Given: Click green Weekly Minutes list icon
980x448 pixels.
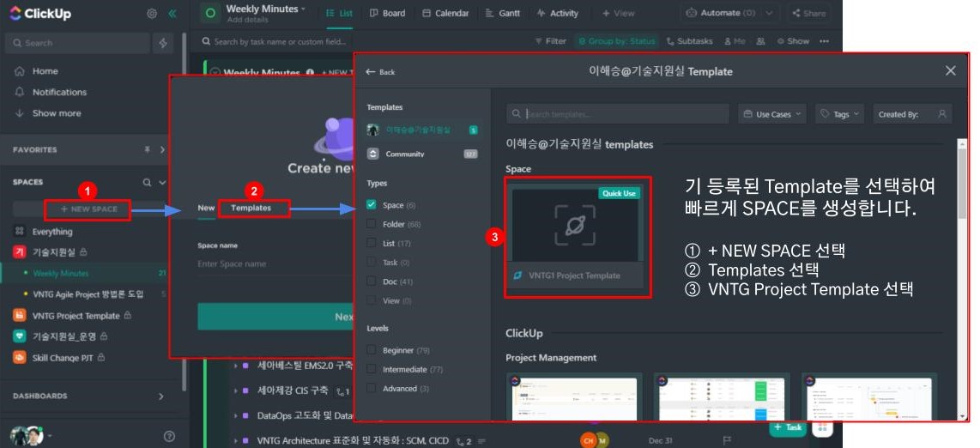Looking at the screenshot, I should pos(210,13).
